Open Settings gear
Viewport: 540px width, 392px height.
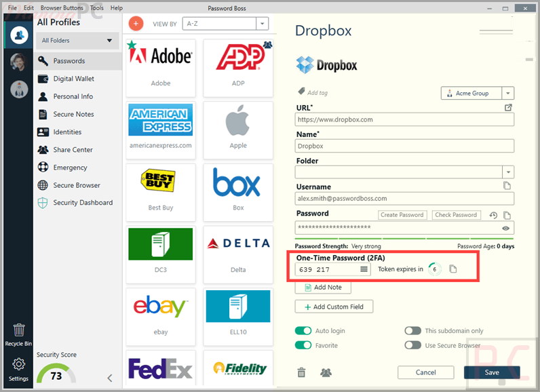coord(18,370)
